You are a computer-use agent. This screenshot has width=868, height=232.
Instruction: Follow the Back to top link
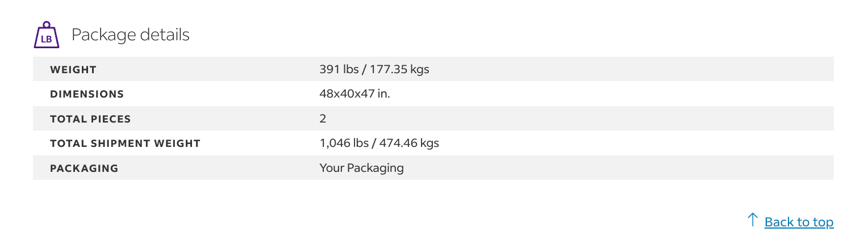pos(799,222)
